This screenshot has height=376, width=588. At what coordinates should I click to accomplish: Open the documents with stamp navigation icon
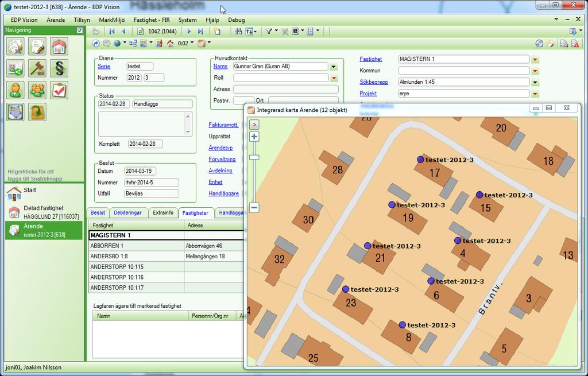[16, 46]
